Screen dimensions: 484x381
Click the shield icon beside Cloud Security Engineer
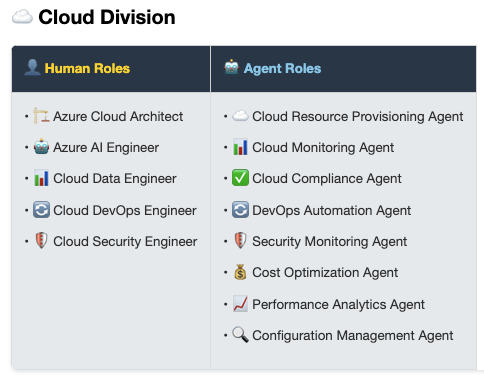41,240
